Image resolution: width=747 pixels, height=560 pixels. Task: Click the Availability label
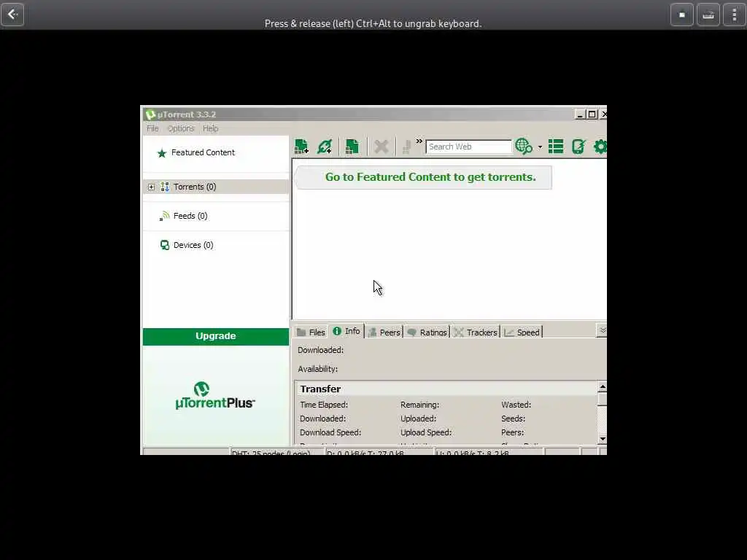coord(318,369)
